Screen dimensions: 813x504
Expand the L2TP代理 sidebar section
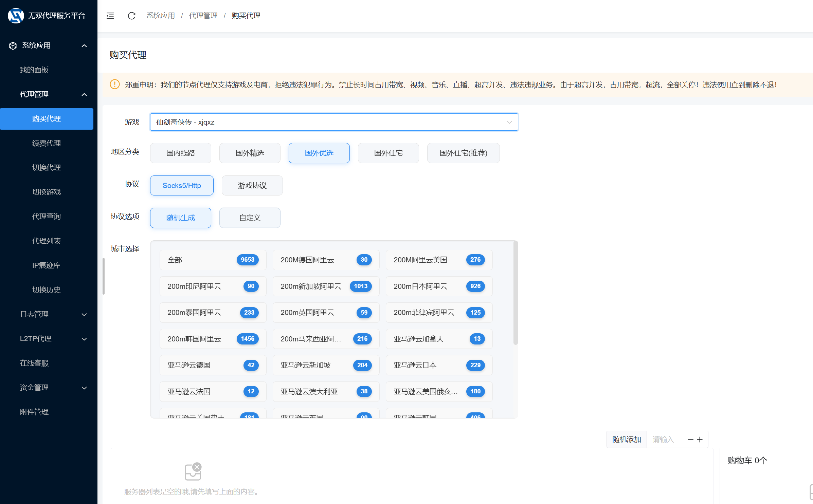pyautogui.click(x=53, y=339)
